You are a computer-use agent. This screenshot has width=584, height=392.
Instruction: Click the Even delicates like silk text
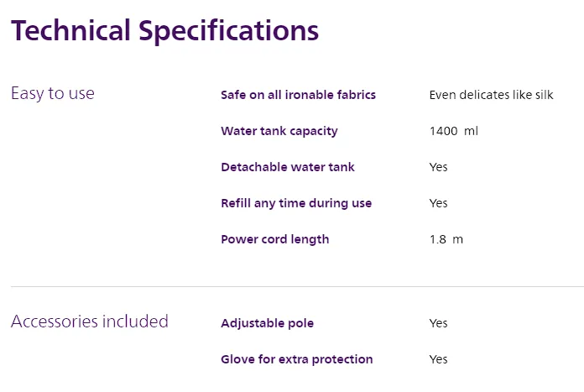(x=491, y=95)
